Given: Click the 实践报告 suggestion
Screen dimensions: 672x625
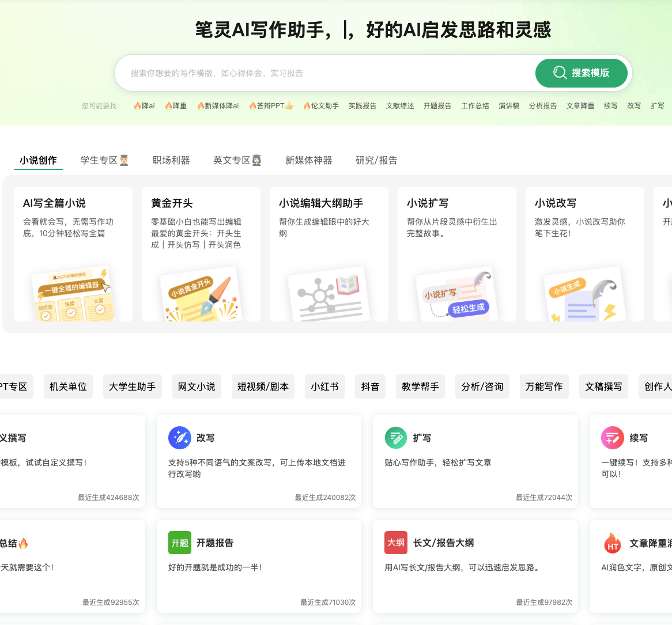Looking at the screenshot, I should click(363, 106).
